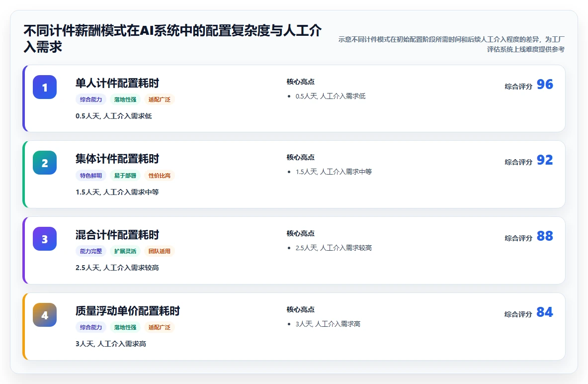Click 综合能力 tag in 单人计件 card

coord(91,99)
